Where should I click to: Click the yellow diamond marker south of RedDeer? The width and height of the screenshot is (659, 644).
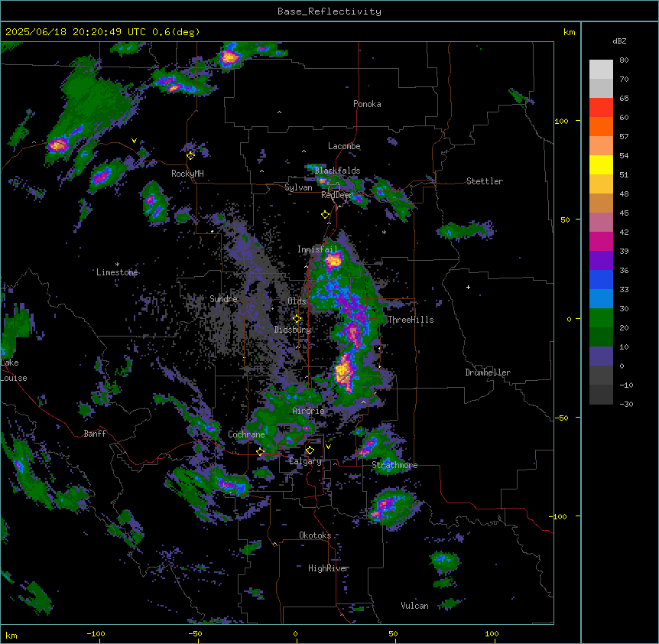pos(325,215)
